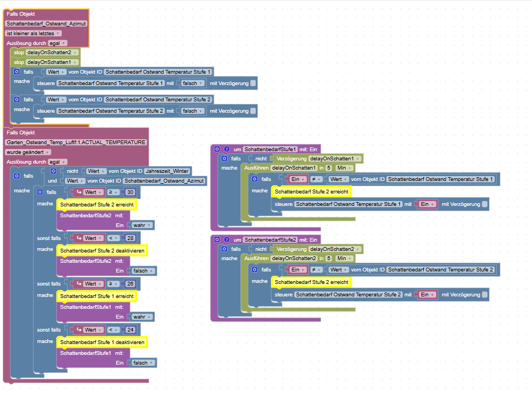Edit the number field with value 24

click(130, 329)
